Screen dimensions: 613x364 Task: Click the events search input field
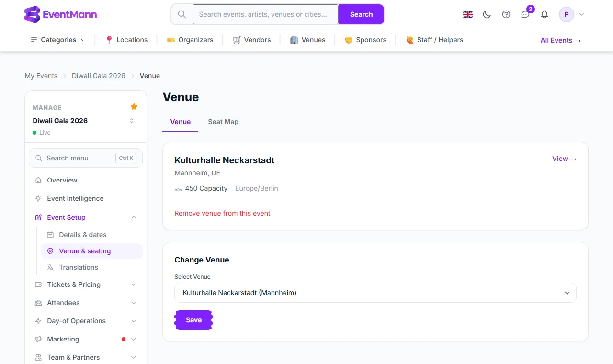tap(265, 14)
